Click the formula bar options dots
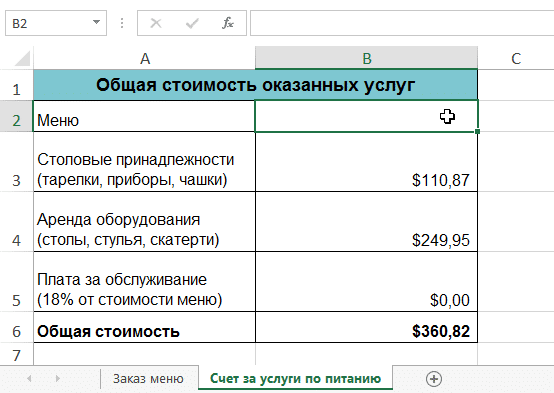Image resolution: width=554 pixels, height=393 pixels. pos(122,23)
